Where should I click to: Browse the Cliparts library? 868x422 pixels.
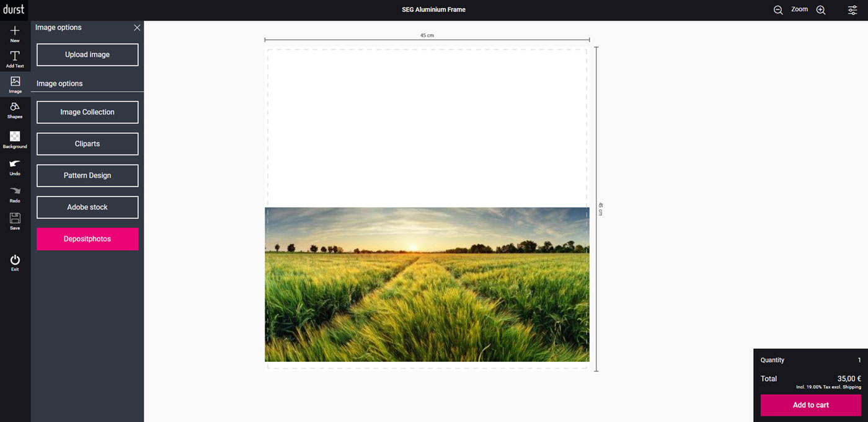tap(87, 144)
